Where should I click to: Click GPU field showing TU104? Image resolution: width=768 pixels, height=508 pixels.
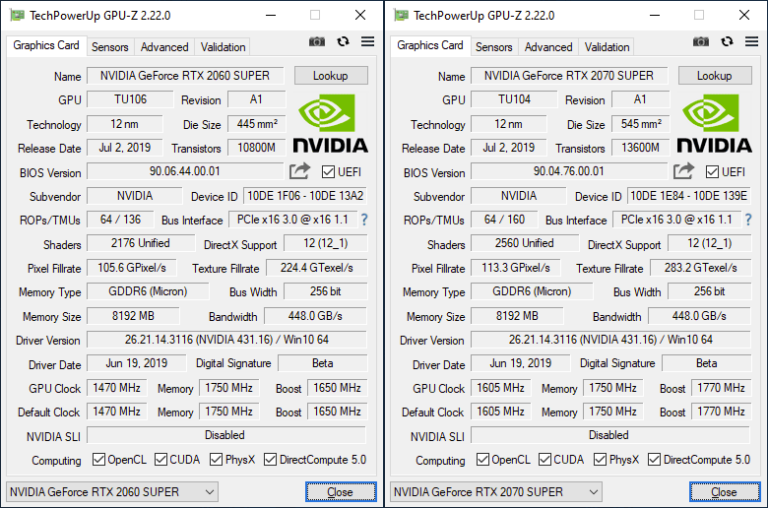tap(514, 99)
